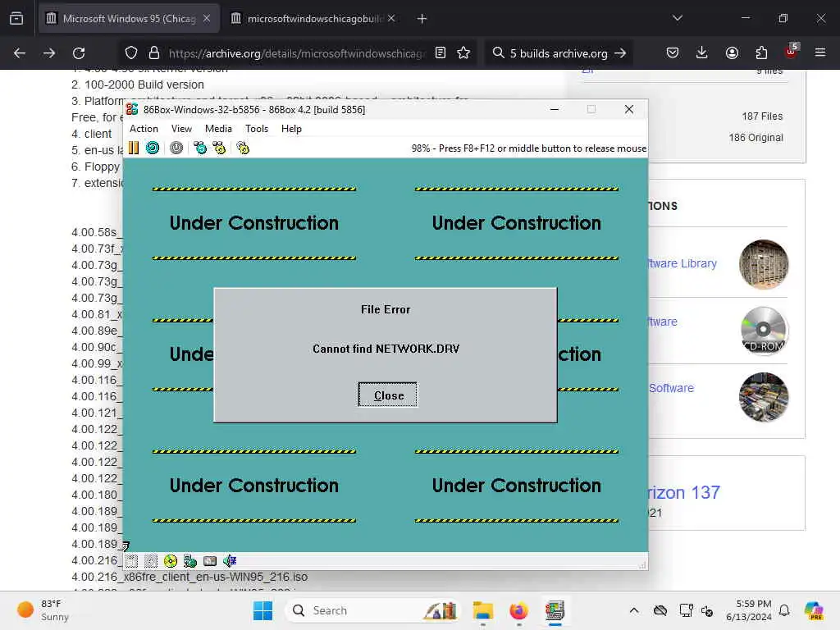Open a new Firefox tab
This screenshot has width=840, height=630.
point(422,19)
